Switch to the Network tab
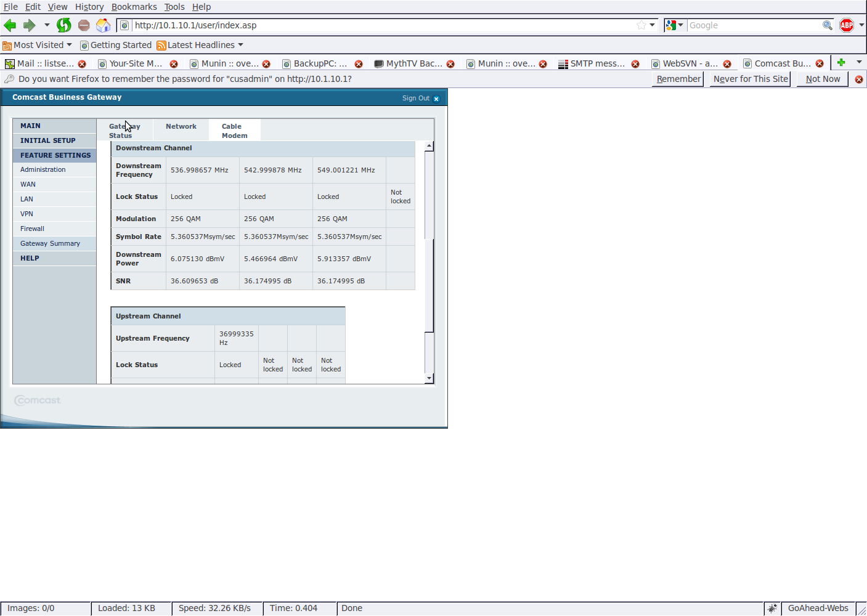The width and height of the screenshot is (867, 616). pos(181,126)
